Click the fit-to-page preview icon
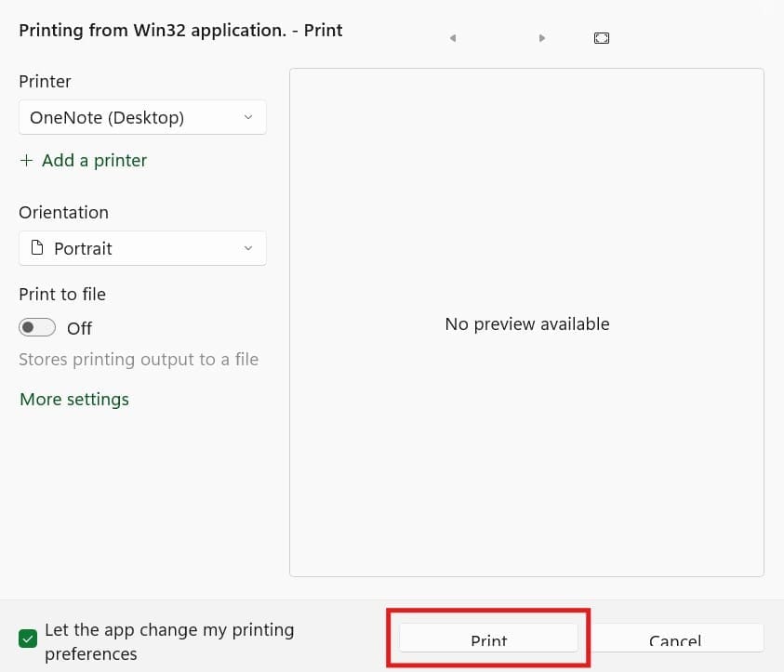The image size is (784, 672). 602,38
